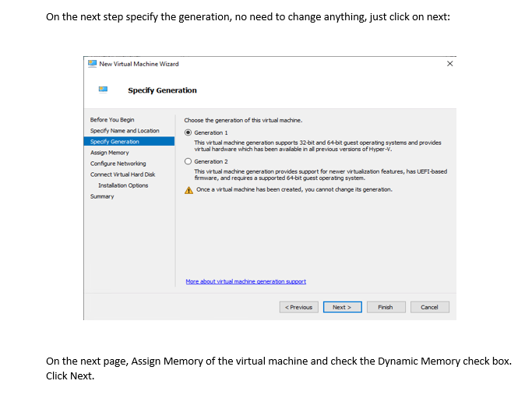Click the 'Once a virtual machine has been created' warning text

tap(294, 189)
